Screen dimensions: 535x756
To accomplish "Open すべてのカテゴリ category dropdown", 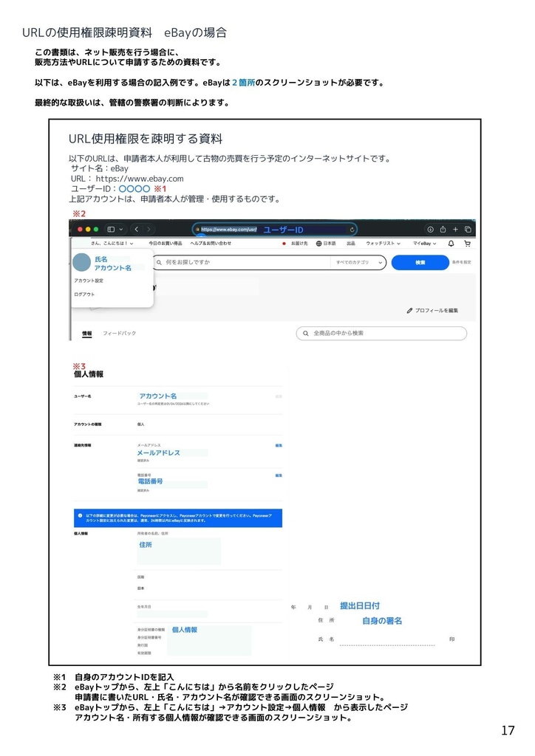I will point(359,262).
